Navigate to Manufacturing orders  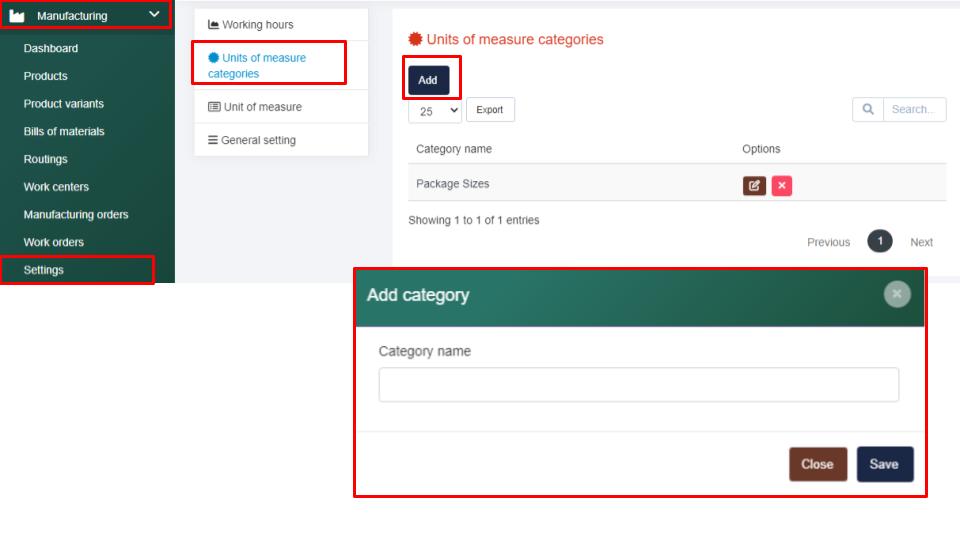pos(76,214)
